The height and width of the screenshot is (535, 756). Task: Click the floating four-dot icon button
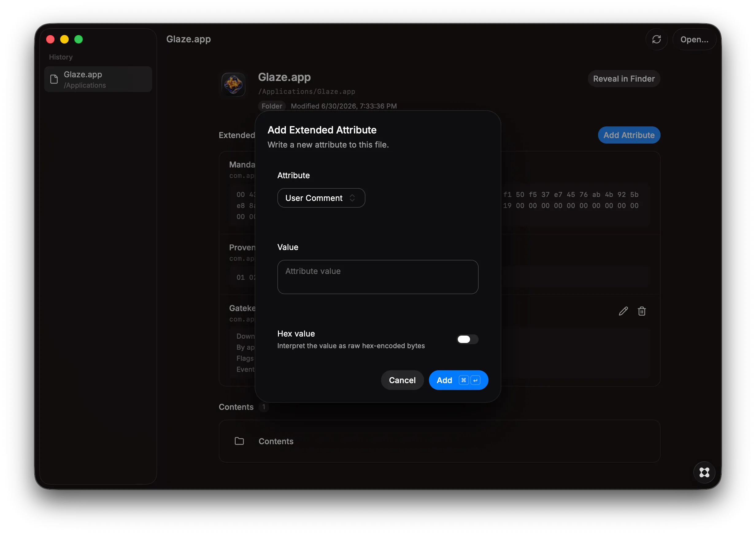click(x=704, y=472)
